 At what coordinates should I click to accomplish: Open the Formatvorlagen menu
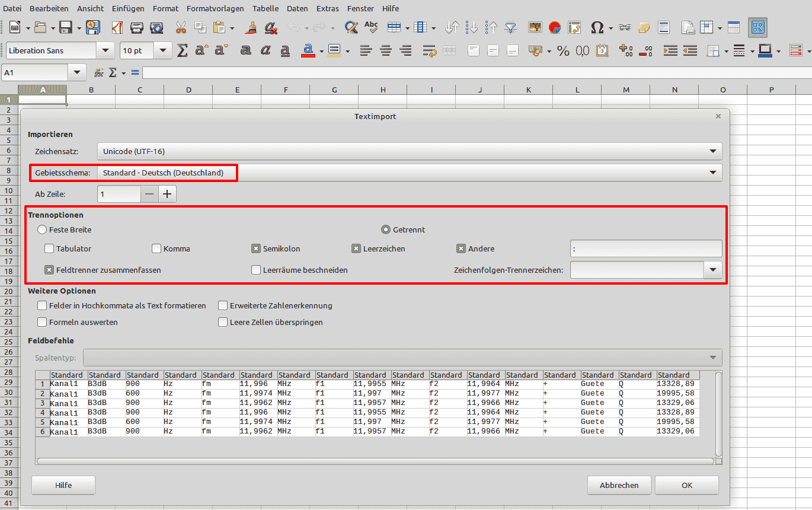215,8
